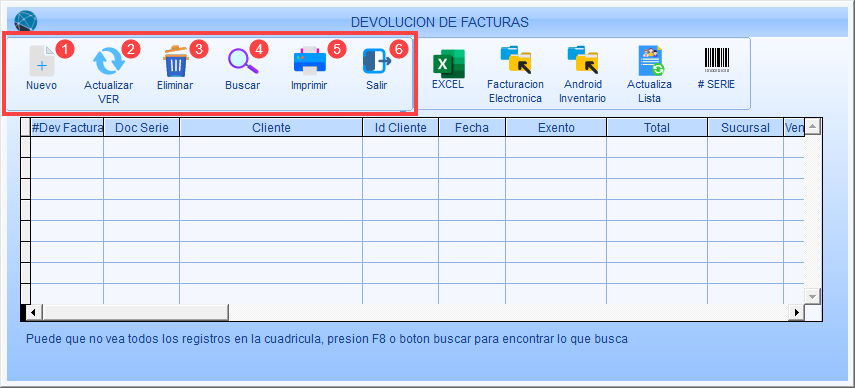Click the horizontal scroll left arrow

pos(34,313)
